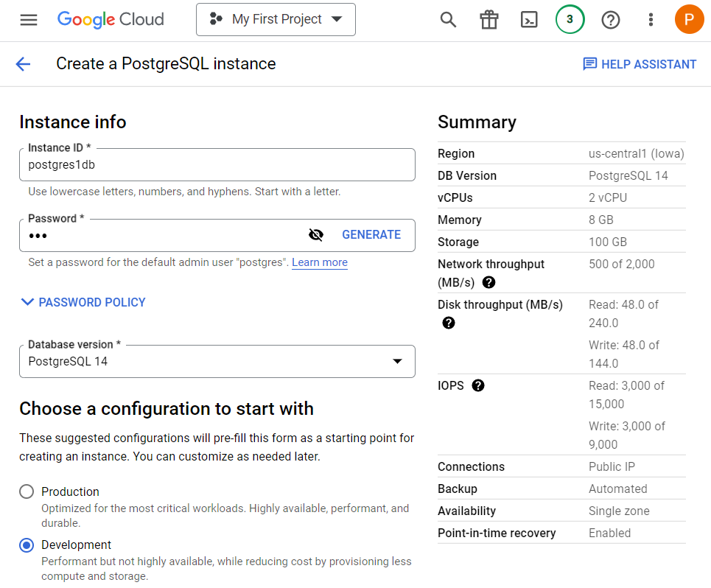Click the orange account avatar P
Image resolution: width=711 pixels, height=588 pixels.
click(x=689, y=19)
